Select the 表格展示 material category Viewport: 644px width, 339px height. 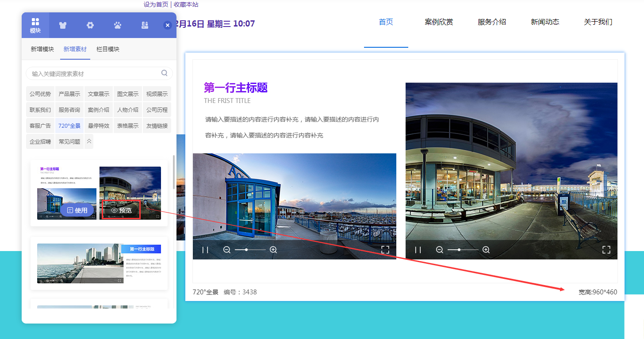(x=128, y=126)
